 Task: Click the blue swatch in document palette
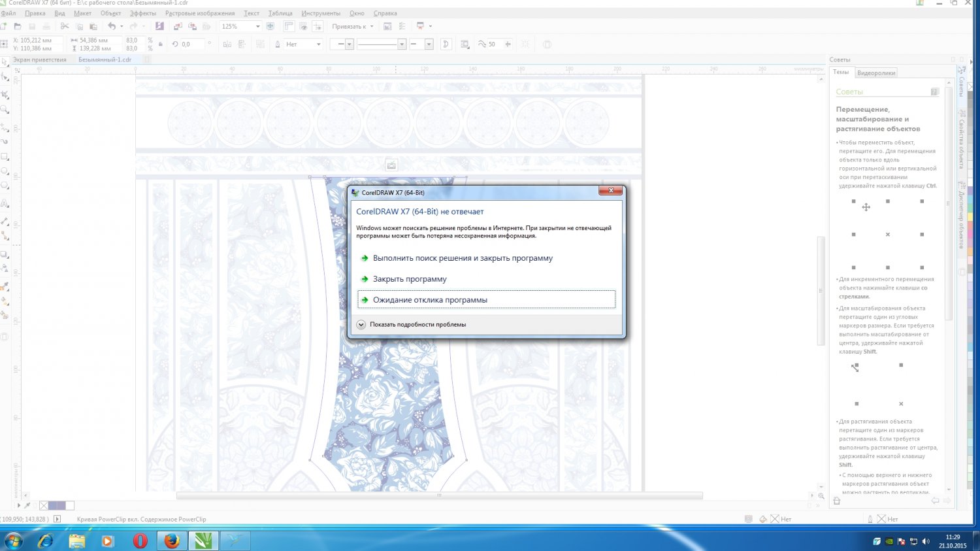(x=52, y=505)
